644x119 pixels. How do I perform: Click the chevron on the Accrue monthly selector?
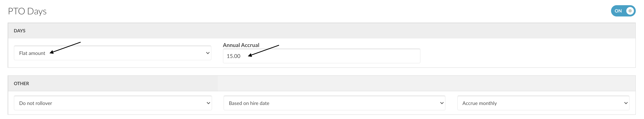pyautogui.click(x=626, y=103)
